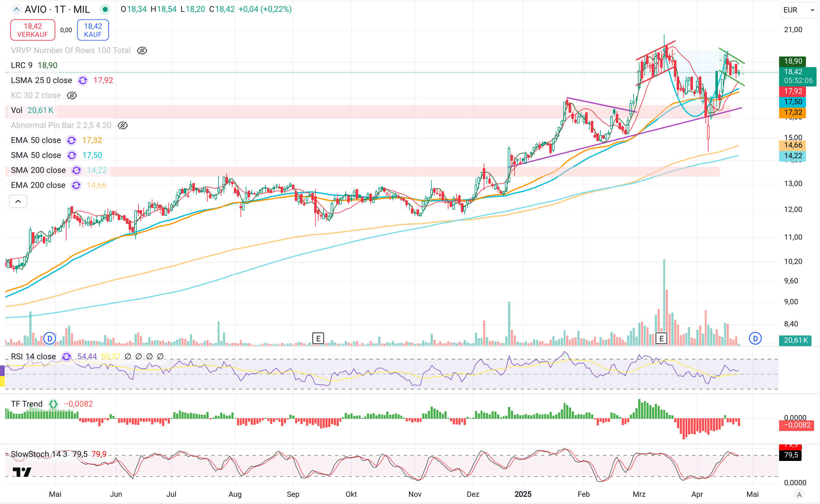
Task: Click the dividend D marker near May
Action: click(x=50, y=339)
